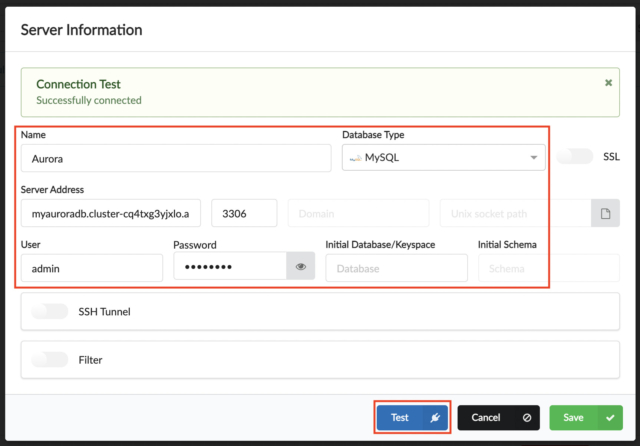The height and width of the screenshot is (446, 640).
Task: Click the Test connection button
Action: tap(412, 417)
